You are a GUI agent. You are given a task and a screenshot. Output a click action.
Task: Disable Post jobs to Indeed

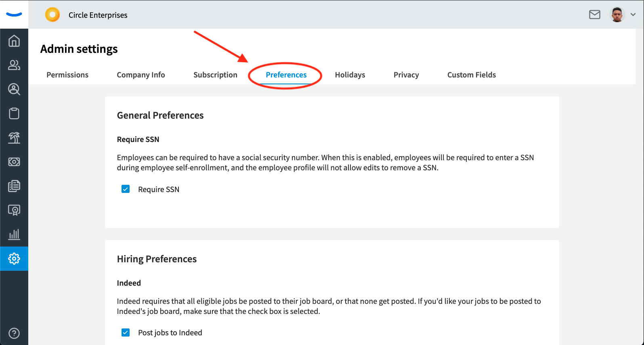click(126, 332)
